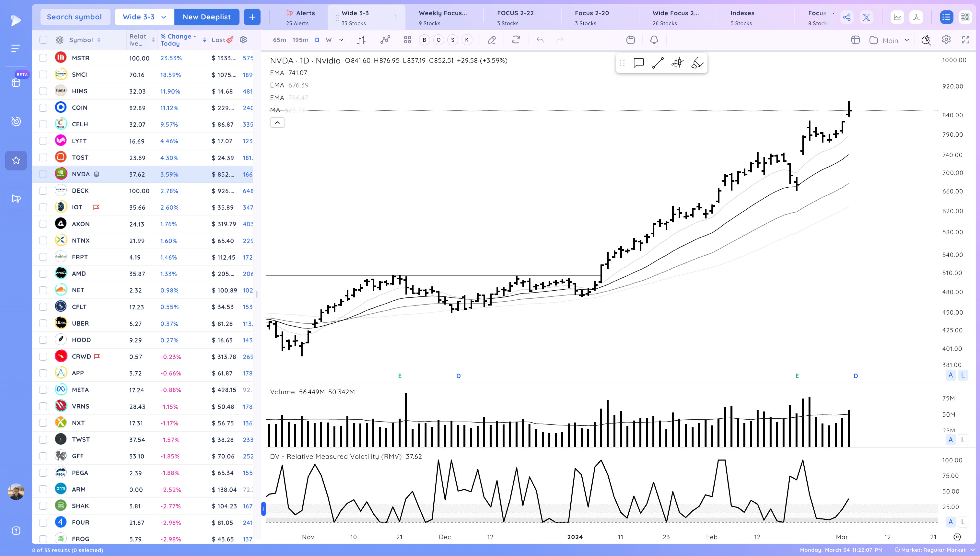Add new list with plus button
980x556 pixels.
coord(252,17)
